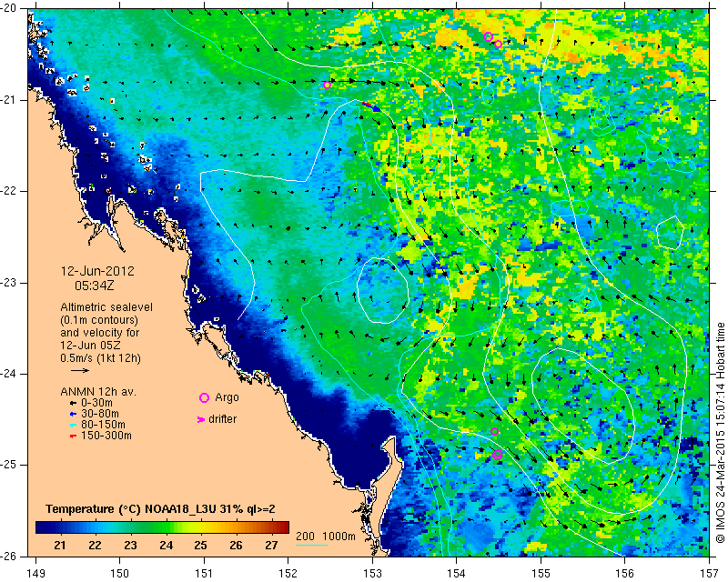
Task: Click the latitude axis label '-26'
Action: tap(10, 556)
